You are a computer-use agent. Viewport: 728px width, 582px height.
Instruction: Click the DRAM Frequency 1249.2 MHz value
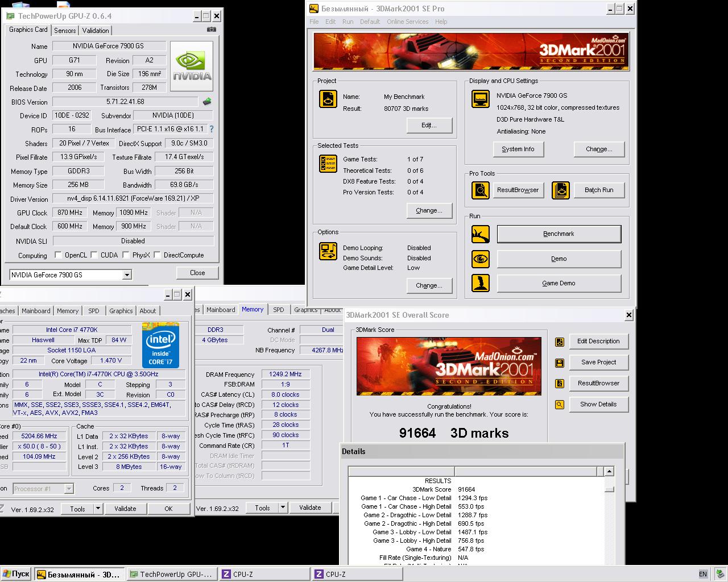286,375
